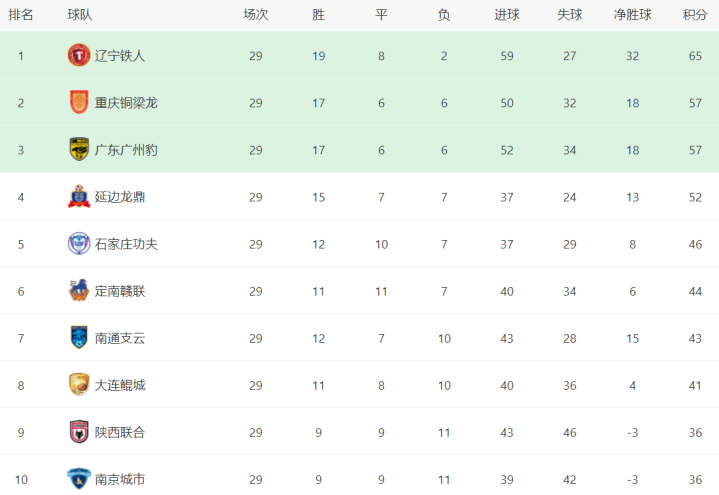The height and width of the screenshot is (495, 719).
Task: Open the 延边龙鼎 team name link
Action: 120,197
